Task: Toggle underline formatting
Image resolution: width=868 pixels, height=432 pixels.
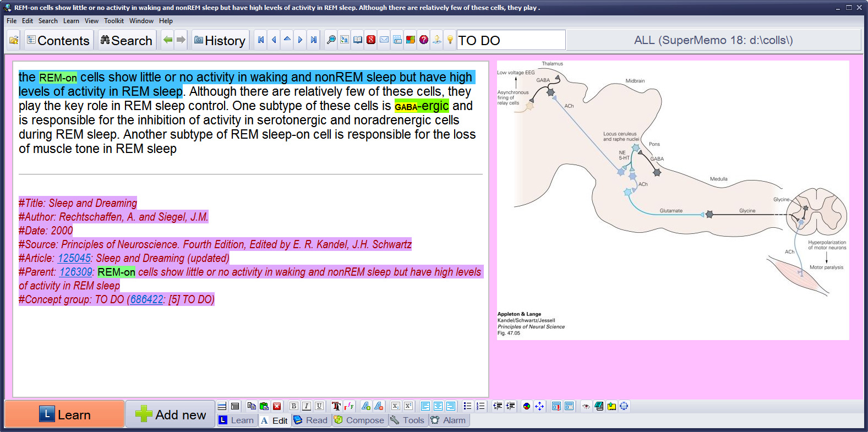Action: pyautogui.click(x=319, y=406)
